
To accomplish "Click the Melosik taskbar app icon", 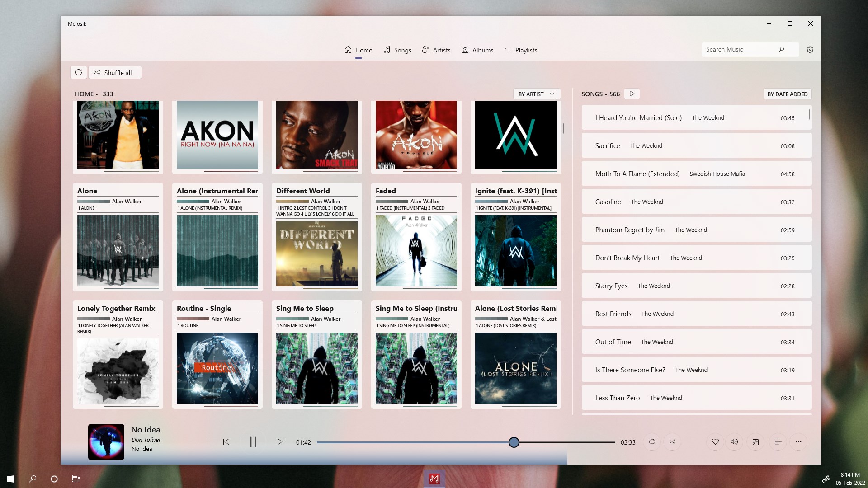I will tap(434, 479).
